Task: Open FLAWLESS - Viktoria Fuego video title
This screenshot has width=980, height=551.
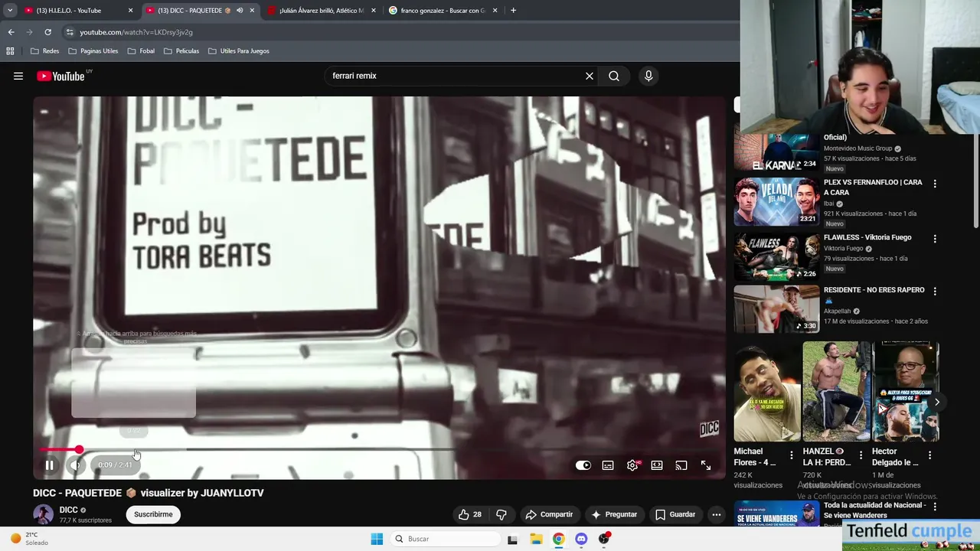Action: [867, 237]
